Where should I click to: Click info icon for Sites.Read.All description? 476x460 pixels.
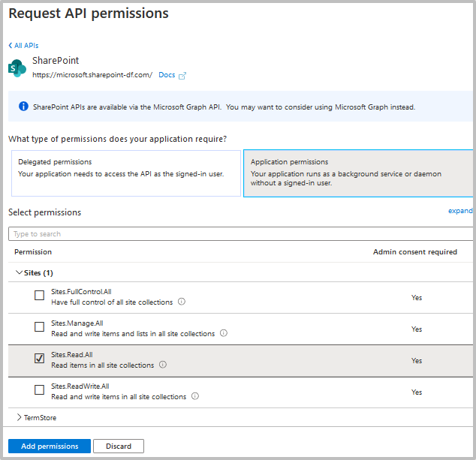(163, 365)
